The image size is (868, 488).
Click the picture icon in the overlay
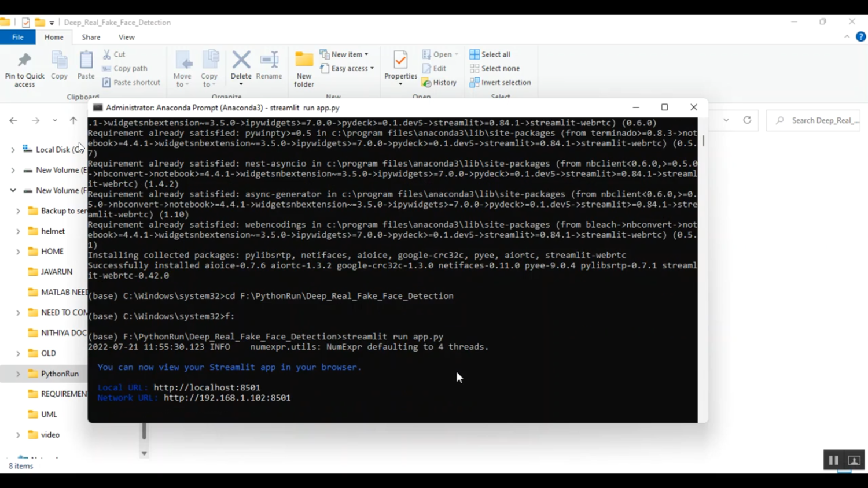pos(854,460)
